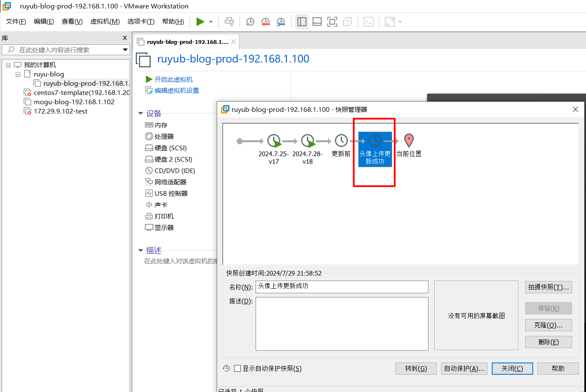The height and width of the screenshot is (392, 586).
Task: Click the snapshot 描述 text area
Action: 342,324
